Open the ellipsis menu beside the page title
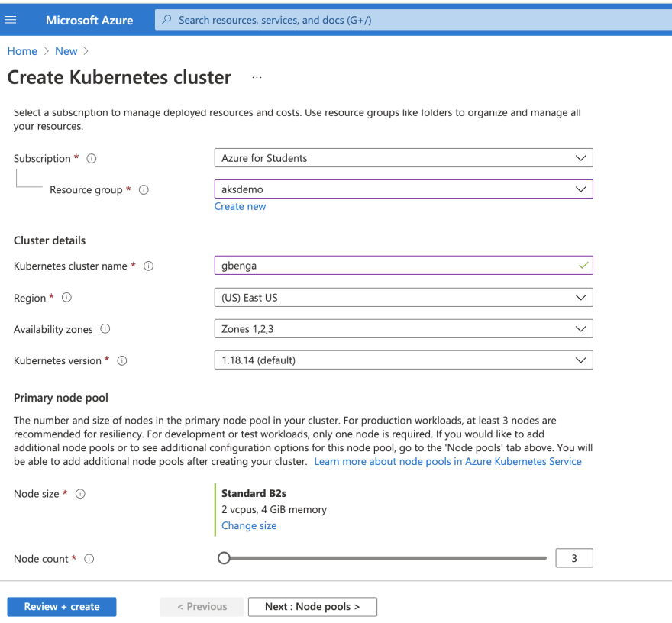This screenshot has width=672, height=623. [257, 78]
